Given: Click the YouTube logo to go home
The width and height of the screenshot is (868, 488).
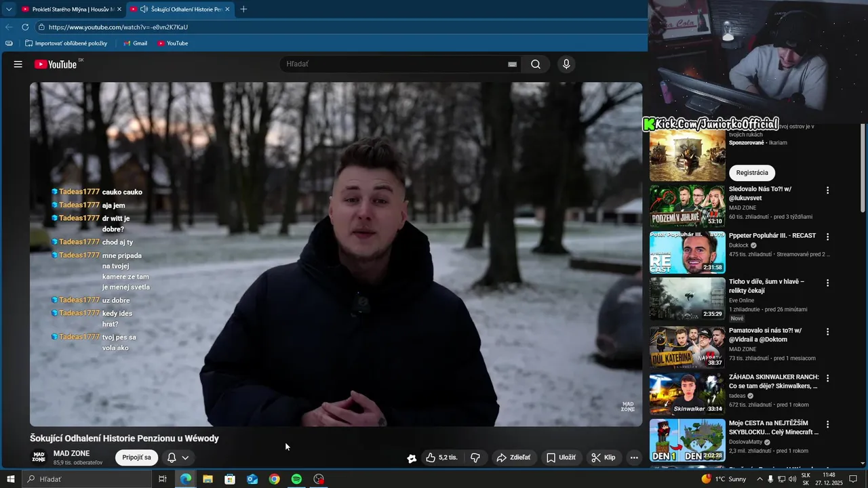Looking at the screenshot, I should click(56, 64).
